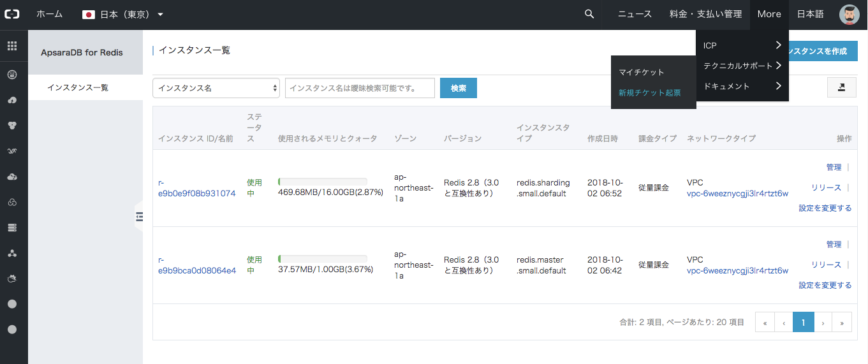Open 料金・支払い管理 in top bar
The height and width of the screenshot is (364, 868).
(x=705, y=14)
